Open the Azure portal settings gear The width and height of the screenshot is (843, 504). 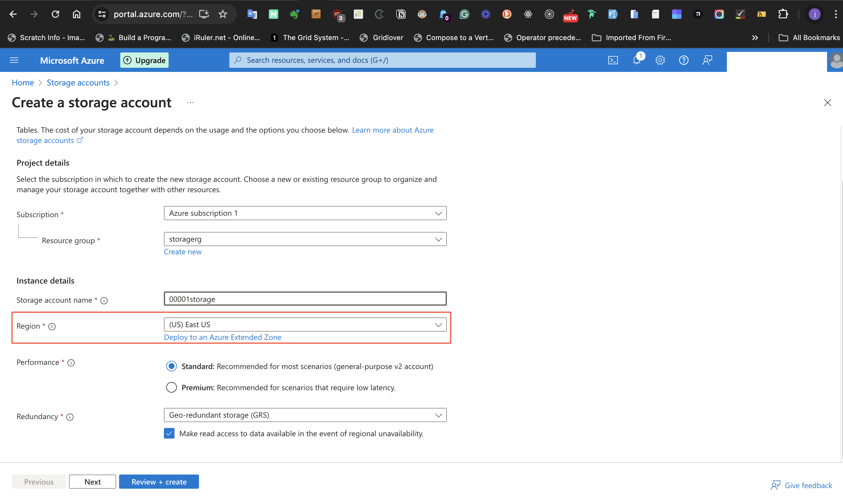[x=660, y=60]
